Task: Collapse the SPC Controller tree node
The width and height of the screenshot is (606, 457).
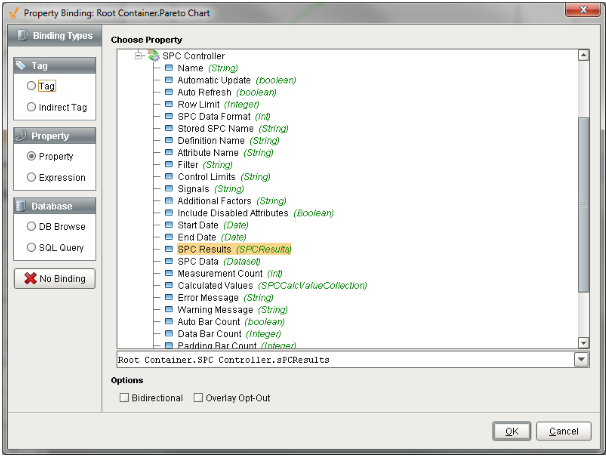Action: [x=139, y=56]
